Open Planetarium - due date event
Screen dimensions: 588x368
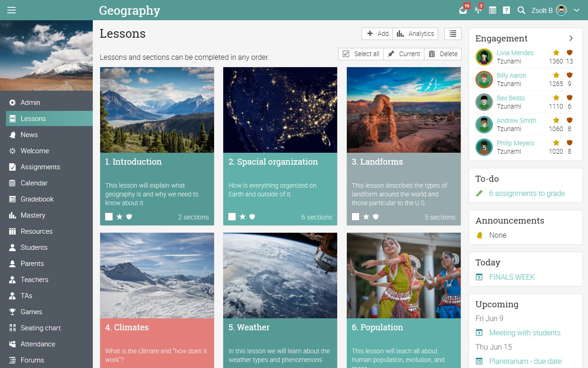point(525,362)
